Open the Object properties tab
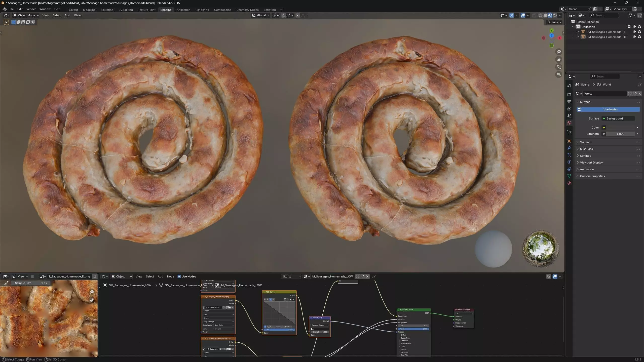Viewport: 644px width, 362px height. click(569, 141)
